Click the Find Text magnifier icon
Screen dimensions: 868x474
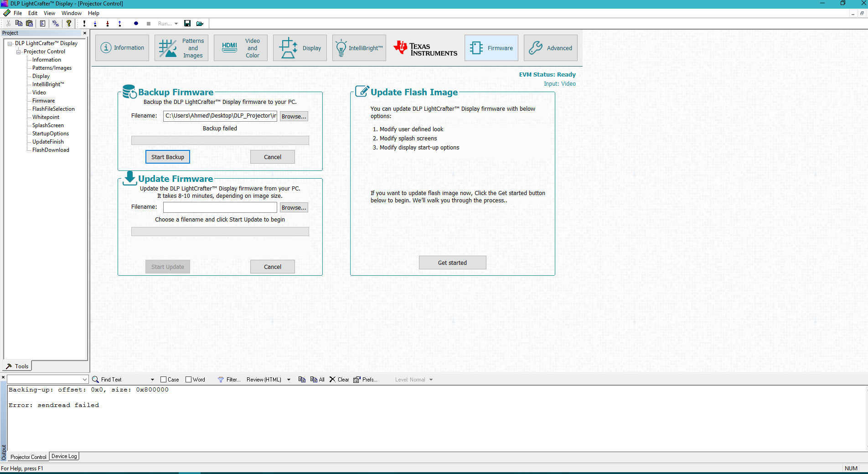[95, 379]
